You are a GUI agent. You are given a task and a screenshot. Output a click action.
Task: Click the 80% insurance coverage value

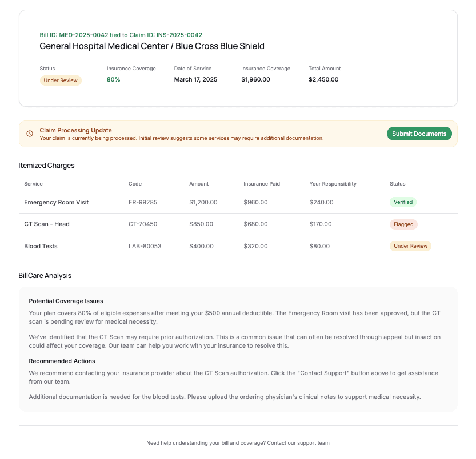114,79
